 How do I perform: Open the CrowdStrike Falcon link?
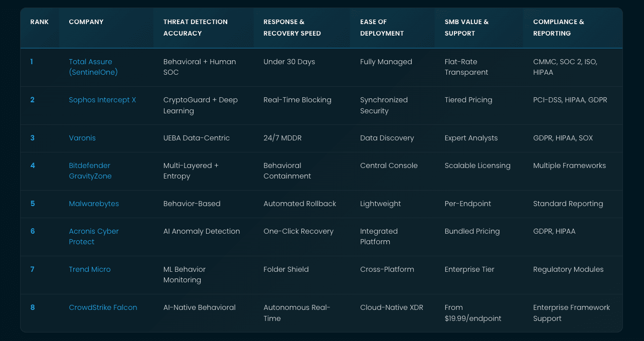(x=103, y=307)
